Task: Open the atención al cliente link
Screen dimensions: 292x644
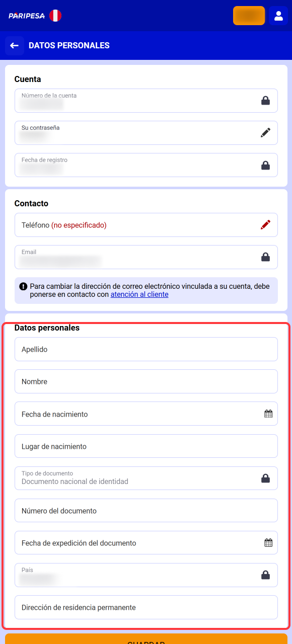Action: point(140,294)
